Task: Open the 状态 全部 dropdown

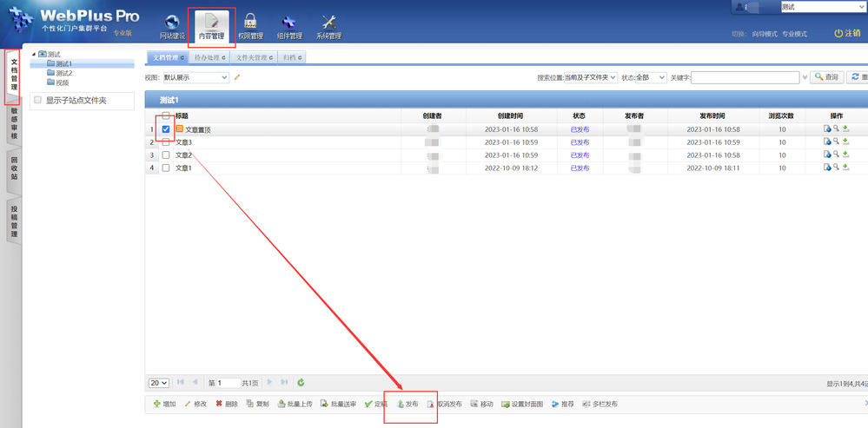Action: tap(650, 77)
